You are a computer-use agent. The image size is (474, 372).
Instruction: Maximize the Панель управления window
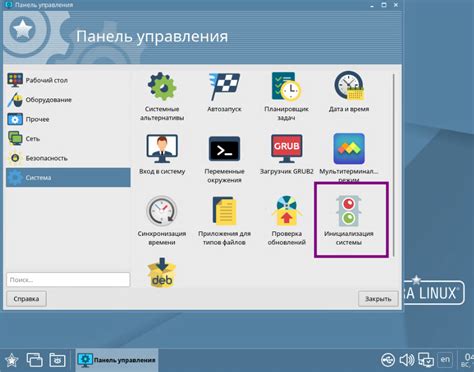click(x=384, y=5)
